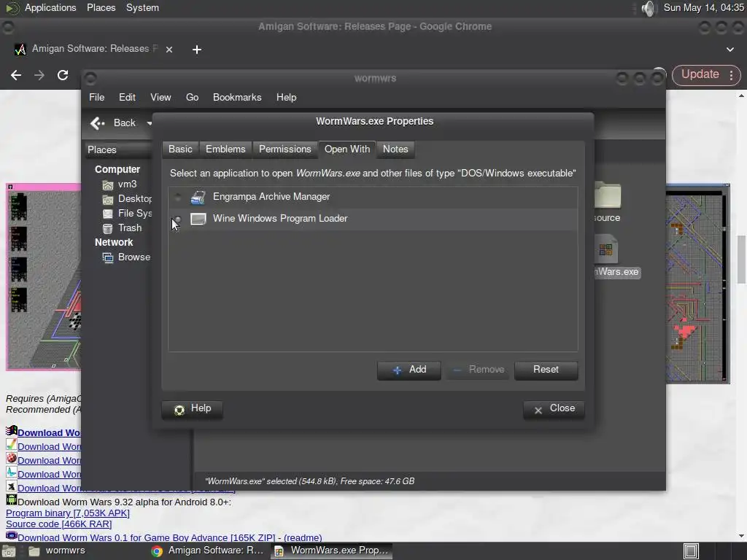
Task: Open the vm3 home folder in sidebar
Action: pyautogui.click(x=120, y=184)
